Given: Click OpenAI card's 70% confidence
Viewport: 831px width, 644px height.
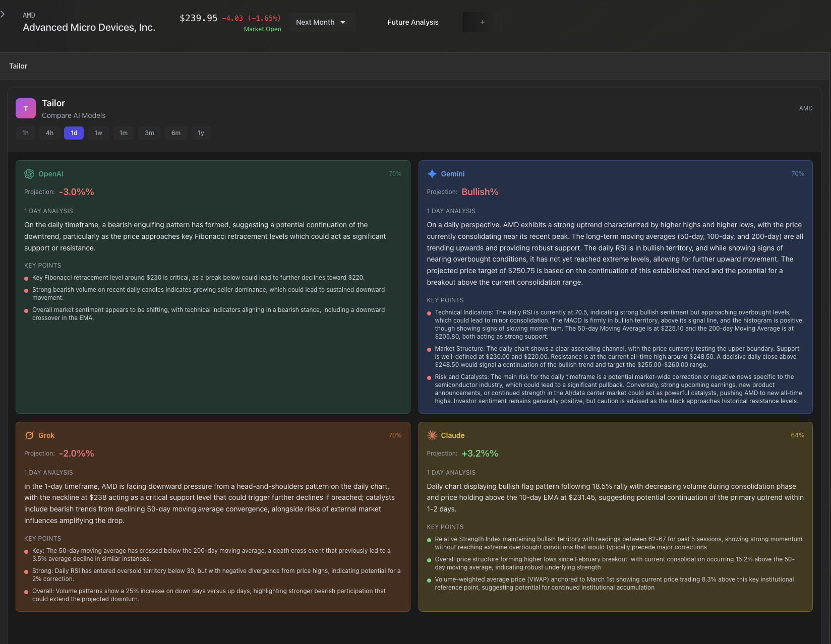Looking at the screenshot, I should coord(395,174).
